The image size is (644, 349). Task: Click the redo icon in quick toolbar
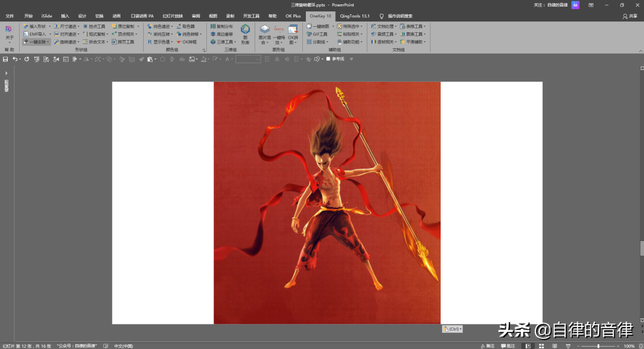27,59
